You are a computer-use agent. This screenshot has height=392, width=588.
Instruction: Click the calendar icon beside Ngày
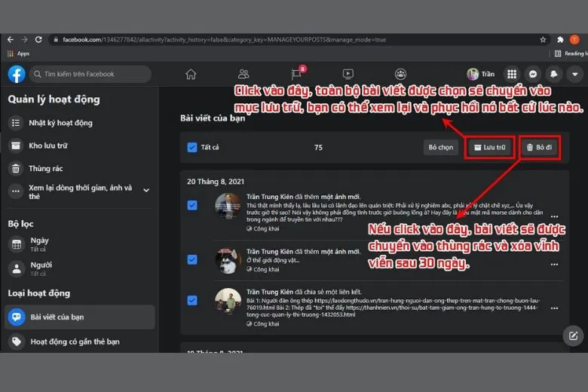click(17, 244)
